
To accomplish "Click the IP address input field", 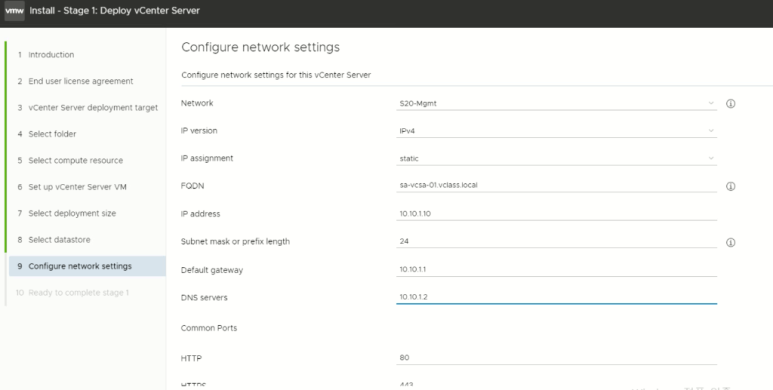I will (556, 213).
